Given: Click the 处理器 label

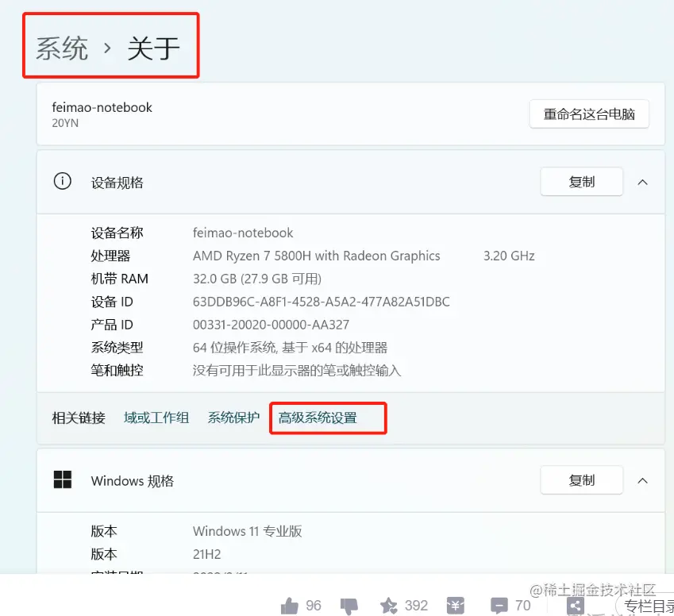Looking at the screenshot, I should (110, 256).
